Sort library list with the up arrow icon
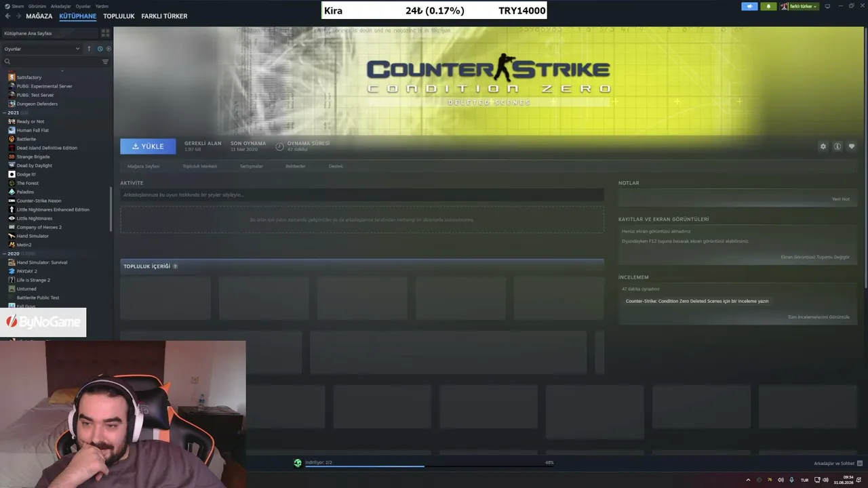The height and width of the screenshot is (488, 868). [x=89, y=49]
